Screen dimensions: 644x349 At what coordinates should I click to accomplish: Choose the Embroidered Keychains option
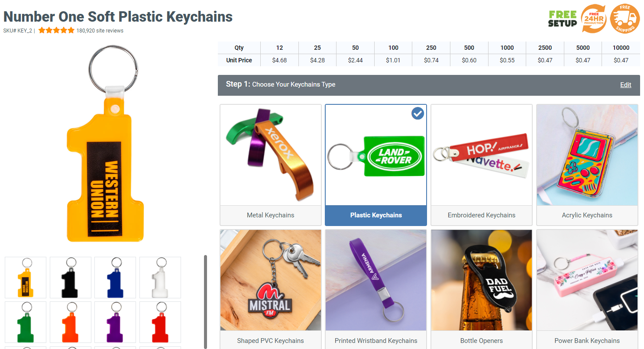[x=482, y=165]
